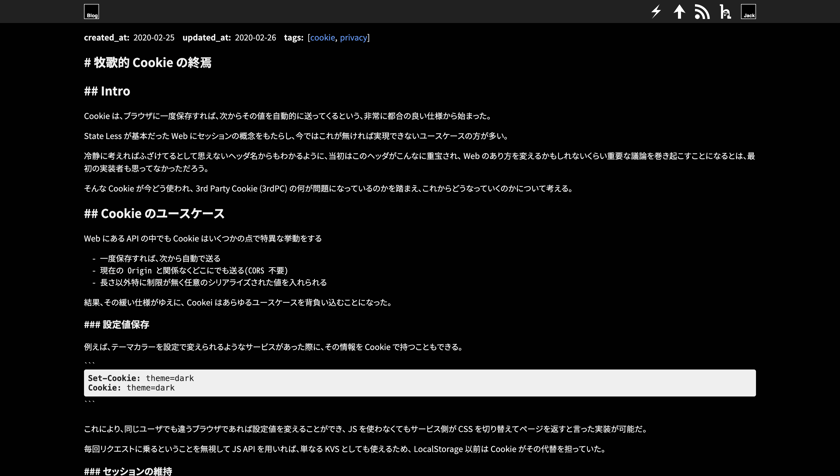840x476 pixels.
Task: Open the Jack profile icon
Action: (x=748, y=12)
